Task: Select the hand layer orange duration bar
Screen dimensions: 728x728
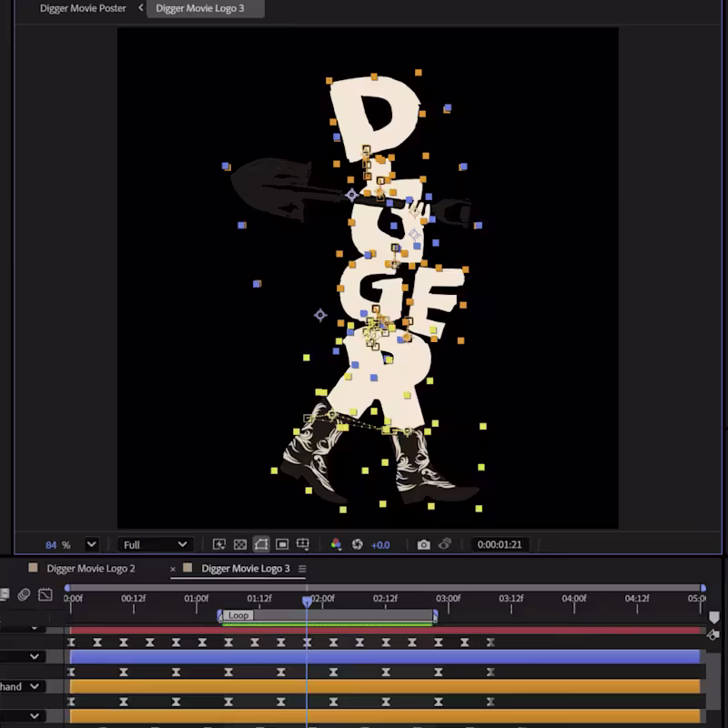Action: [x=385, y=686]
